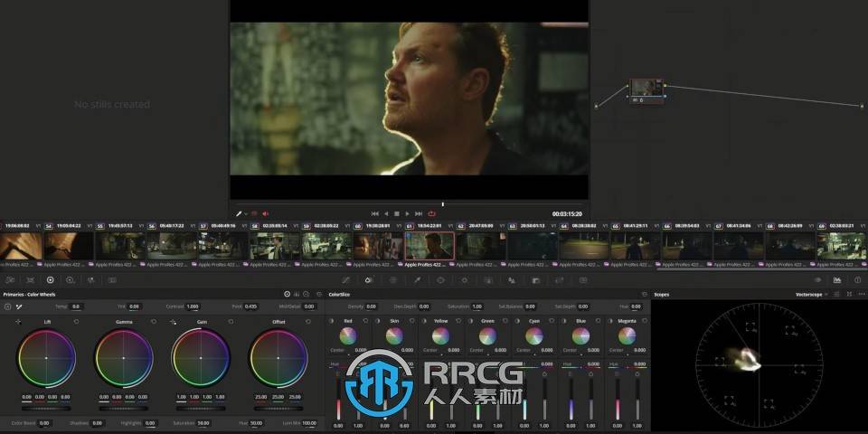Click the Lift wheel reset icon
The image size is (868, 434).
75,321
